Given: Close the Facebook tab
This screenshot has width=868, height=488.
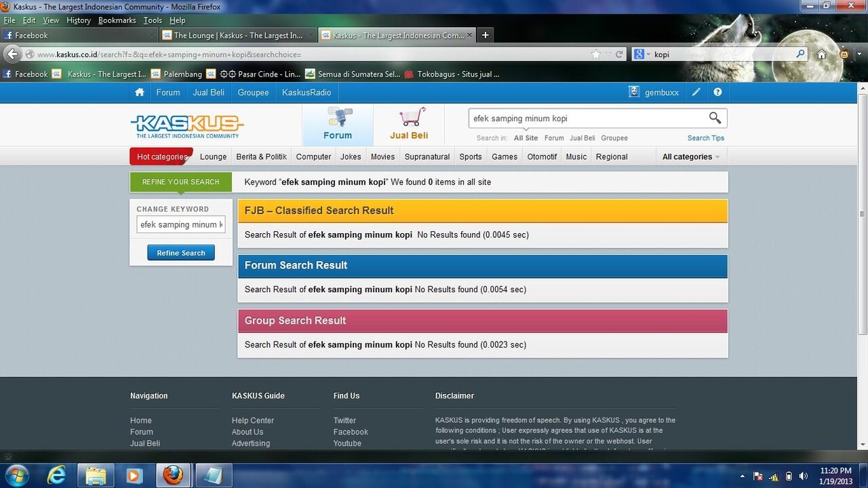Looking at the screenshot, I should point(151,35).
